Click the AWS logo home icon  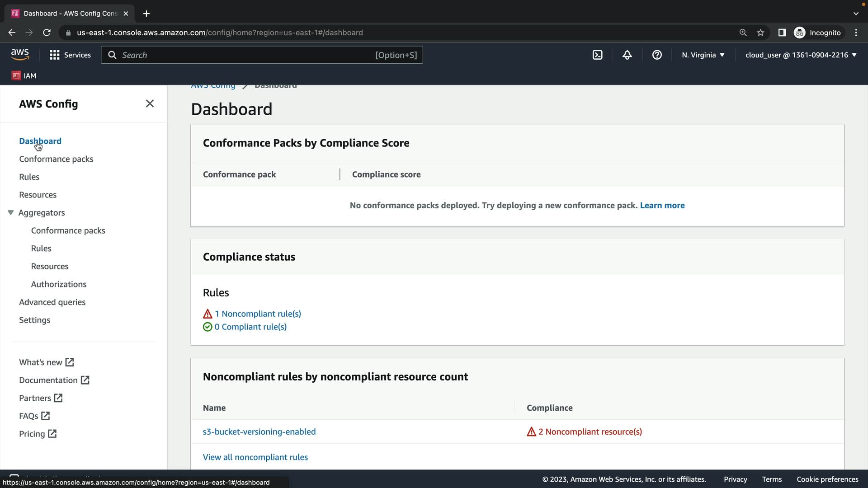click(x=20, y=55)
